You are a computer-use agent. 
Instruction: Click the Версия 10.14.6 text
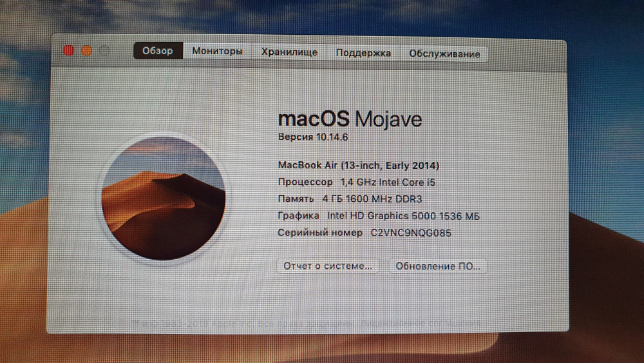coord(313,137)
